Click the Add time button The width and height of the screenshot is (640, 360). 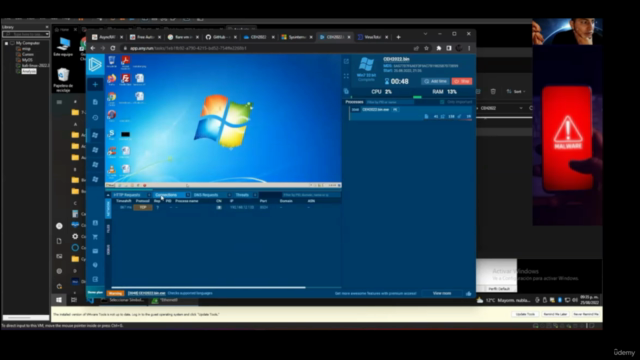[436, 81]
